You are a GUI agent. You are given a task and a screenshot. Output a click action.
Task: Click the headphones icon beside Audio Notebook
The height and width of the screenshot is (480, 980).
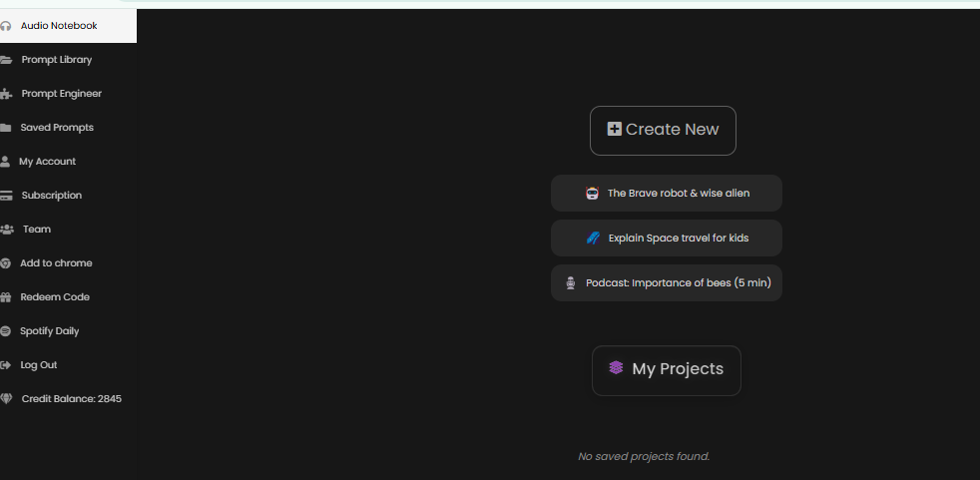6,26
